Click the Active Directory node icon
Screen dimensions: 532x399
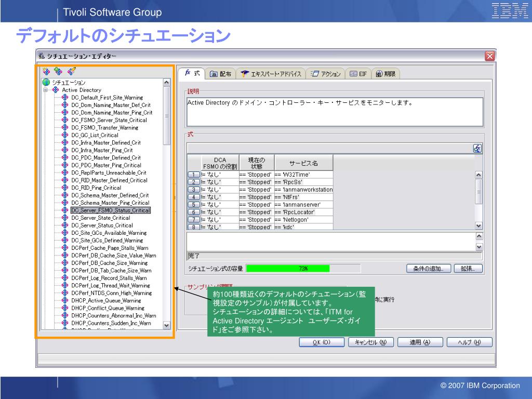point(56,90)
